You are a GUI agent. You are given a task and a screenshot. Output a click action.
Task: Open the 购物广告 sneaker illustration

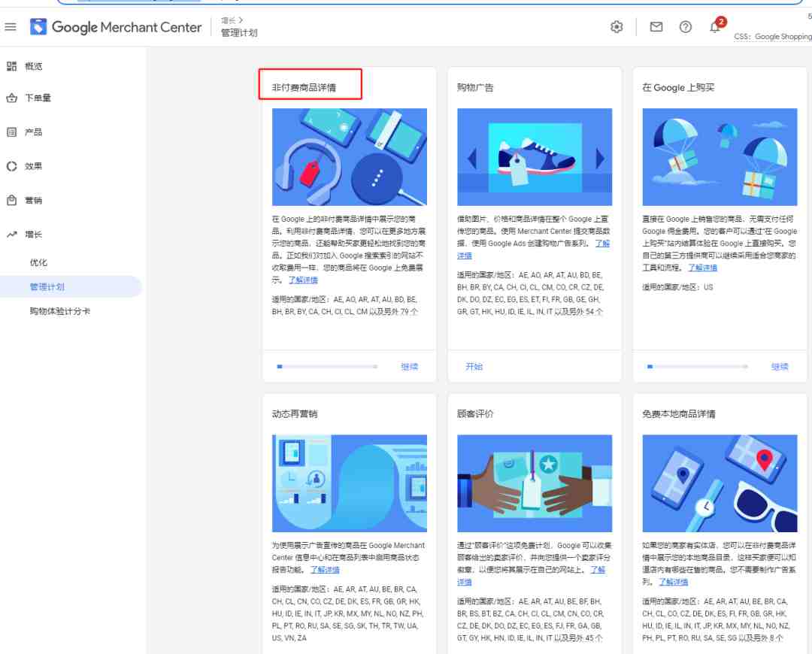[535, 157]
